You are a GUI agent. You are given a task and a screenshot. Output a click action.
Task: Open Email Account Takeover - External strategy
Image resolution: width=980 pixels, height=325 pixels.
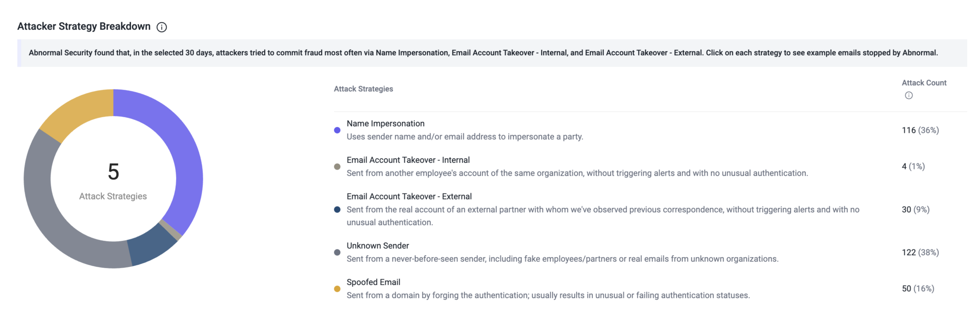tap(409, 196)
